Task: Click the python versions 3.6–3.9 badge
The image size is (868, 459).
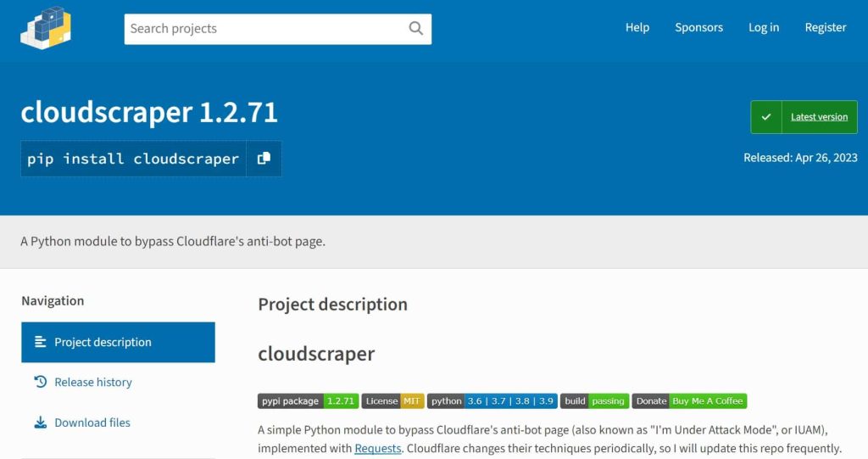Action: [492, 400]
